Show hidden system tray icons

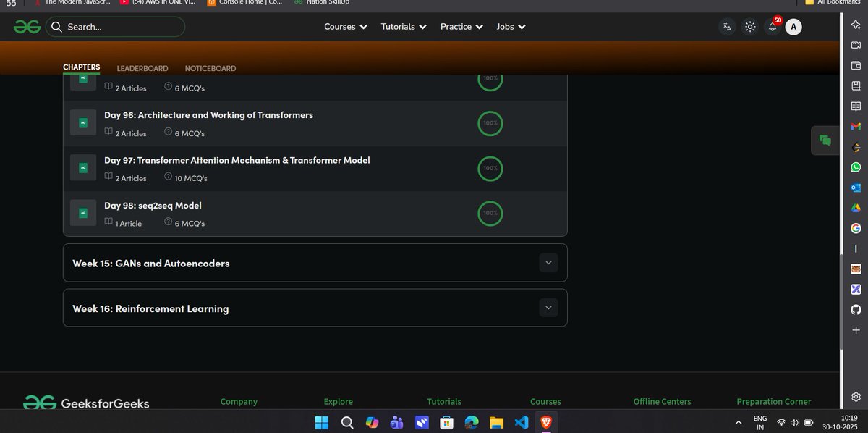[x=738, y=422]
